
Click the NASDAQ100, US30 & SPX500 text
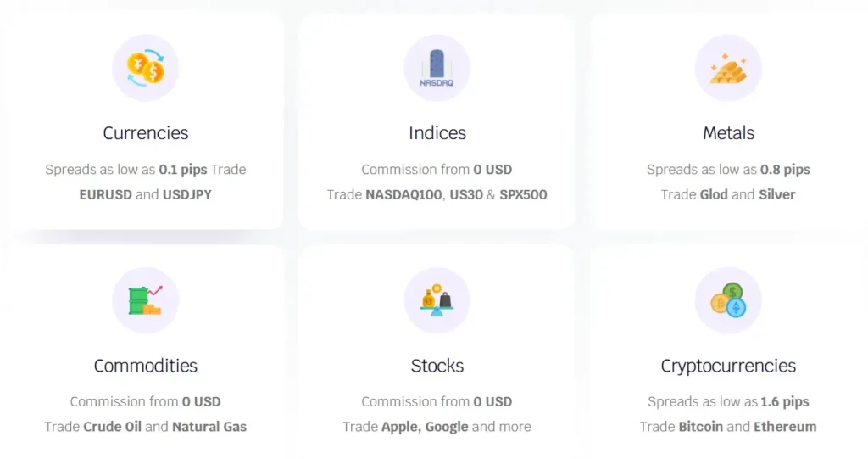pos(456,194)
